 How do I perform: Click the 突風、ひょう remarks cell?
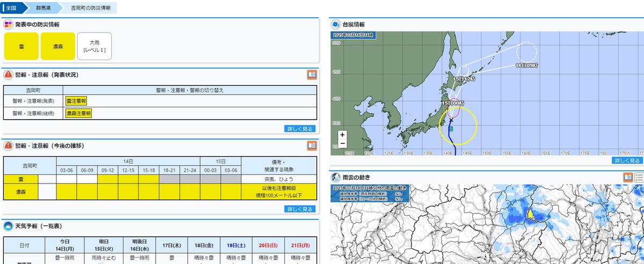tap(278, 179)
